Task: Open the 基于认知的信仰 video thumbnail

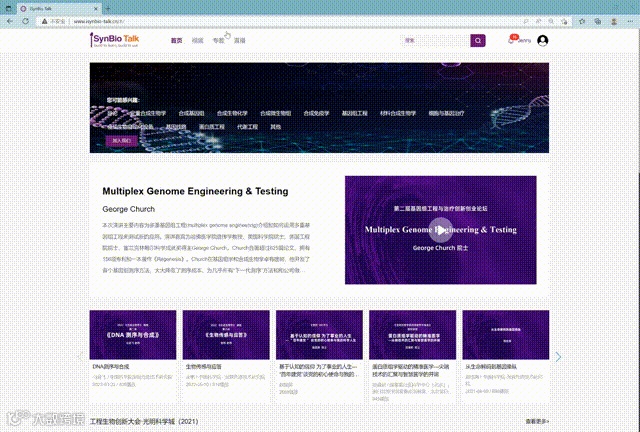Action: point(319,335)
